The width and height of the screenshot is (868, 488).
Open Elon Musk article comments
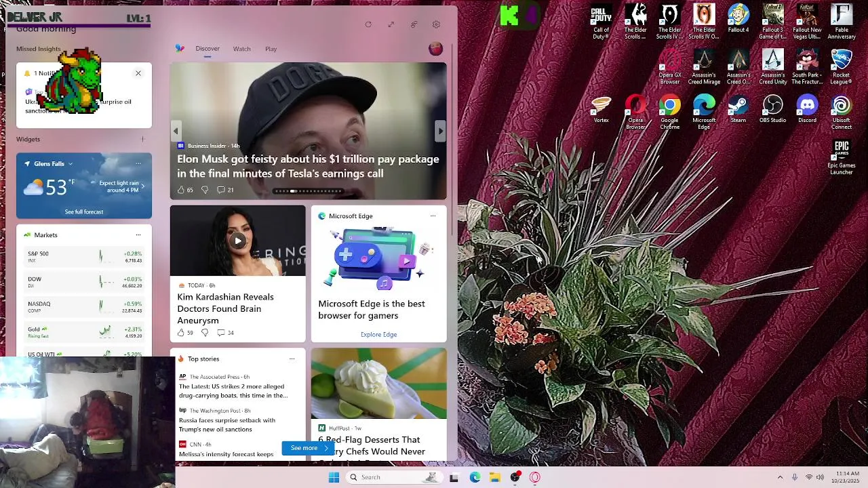pos(225,190)
